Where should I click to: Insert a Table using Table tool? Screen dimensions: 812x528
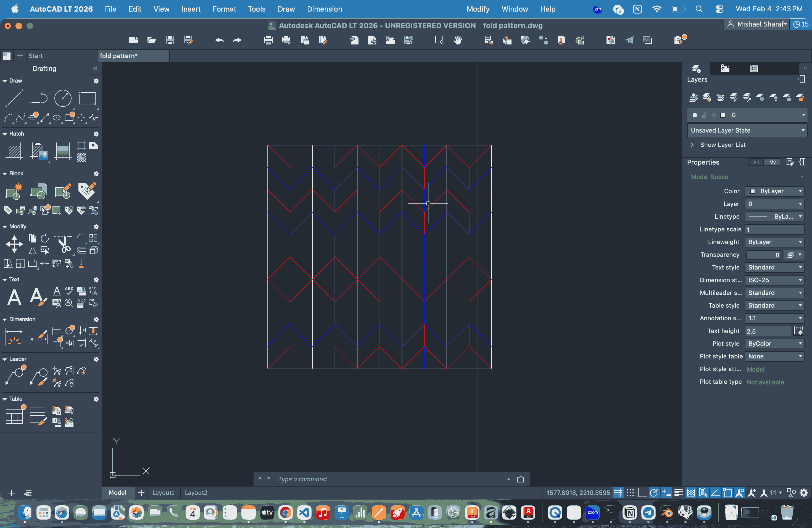tap(14, 416)
